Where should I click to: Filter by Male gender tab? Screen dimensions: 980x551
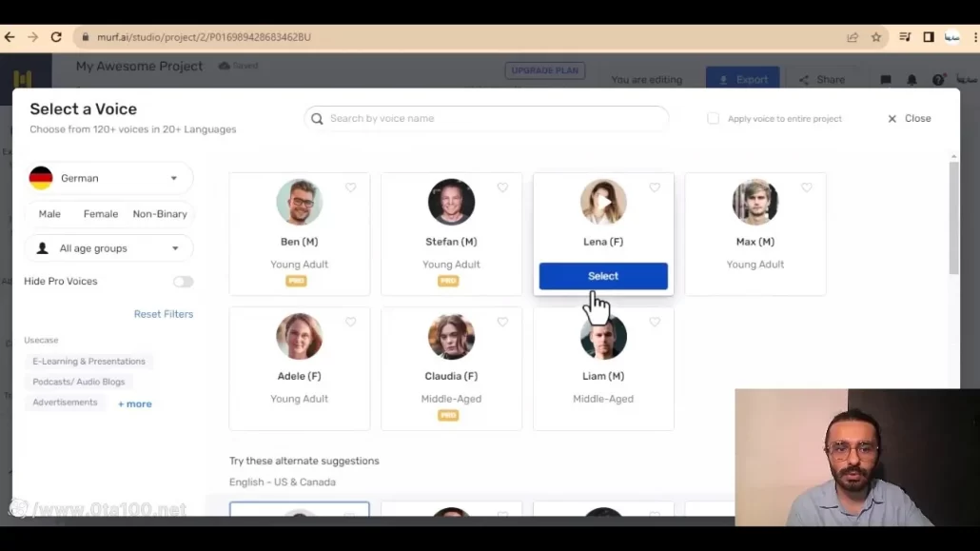(x=49, y=214)
